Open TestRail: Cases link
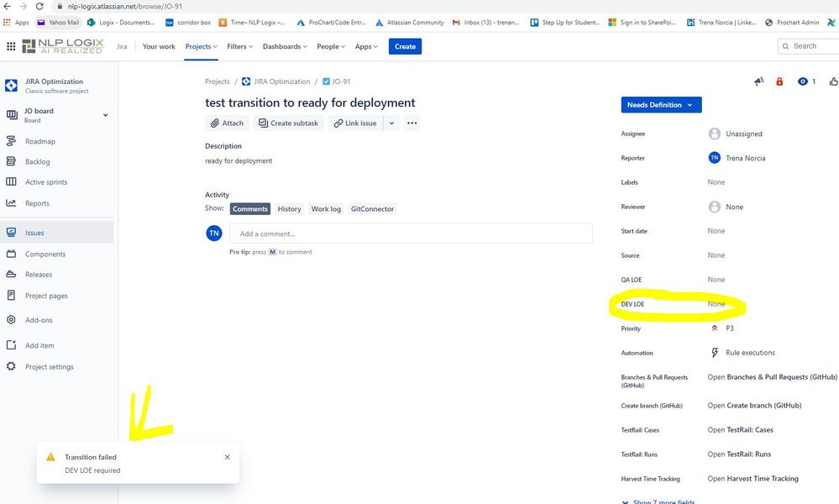The width and height of the screenshot is (839, 504). [x=740, y=429]
